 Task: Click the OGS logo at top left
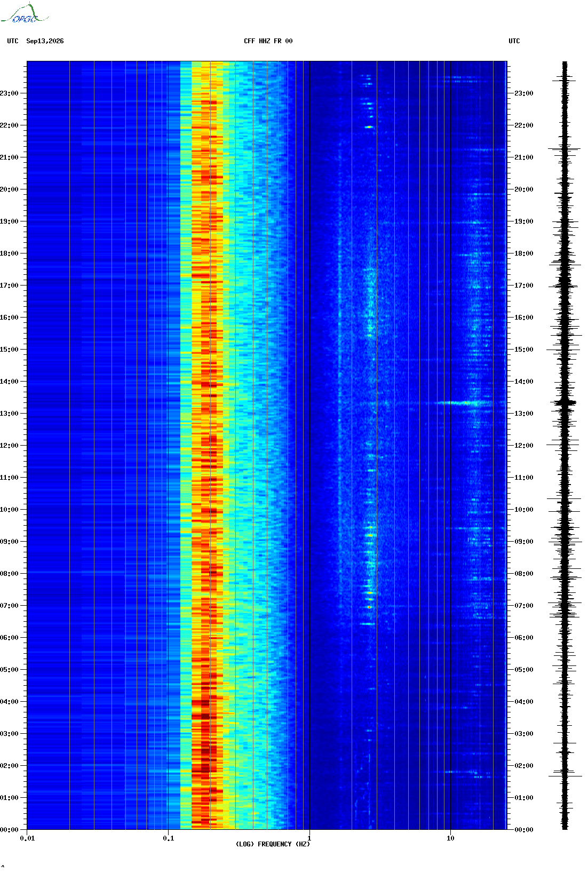pos(25,13)
